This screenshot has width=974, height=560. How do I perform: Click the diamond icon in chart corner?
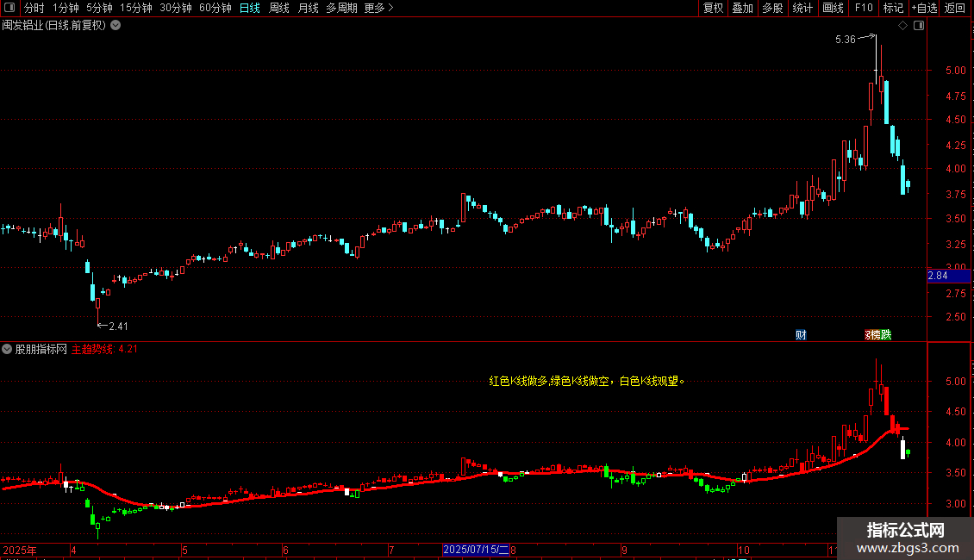[x=903, y=26]
